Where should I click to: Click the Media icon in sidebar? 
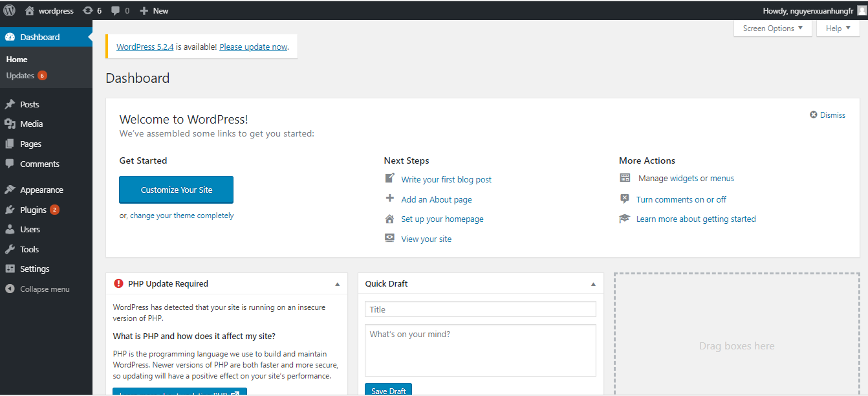pos(10,124)
